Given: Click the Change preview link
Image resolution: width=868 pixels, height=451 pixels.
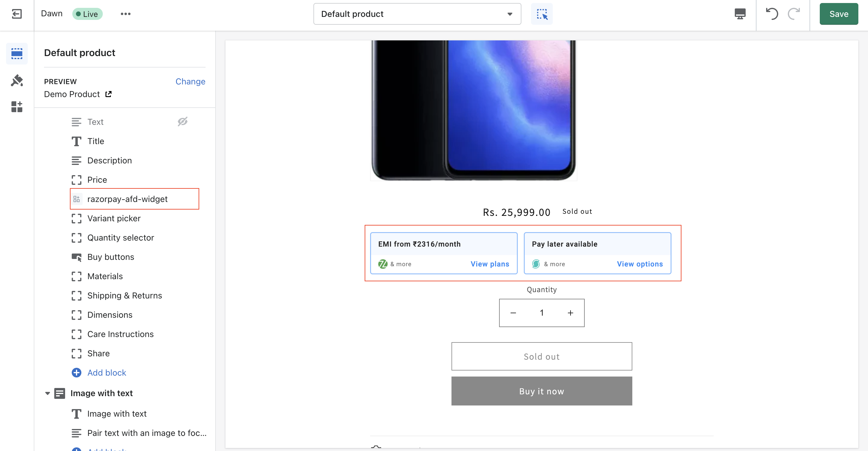Looking at the screenshot, I should [190, 81].
